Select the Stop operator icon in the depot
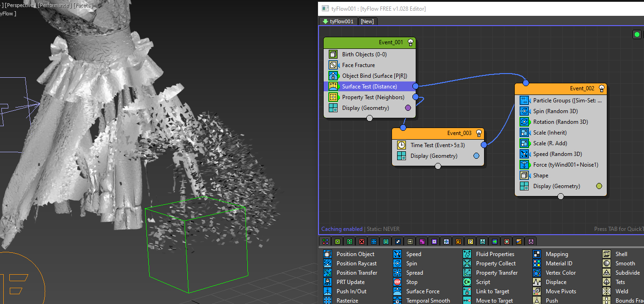This screenshot has width=644, height=304. (x=398, y=282)
